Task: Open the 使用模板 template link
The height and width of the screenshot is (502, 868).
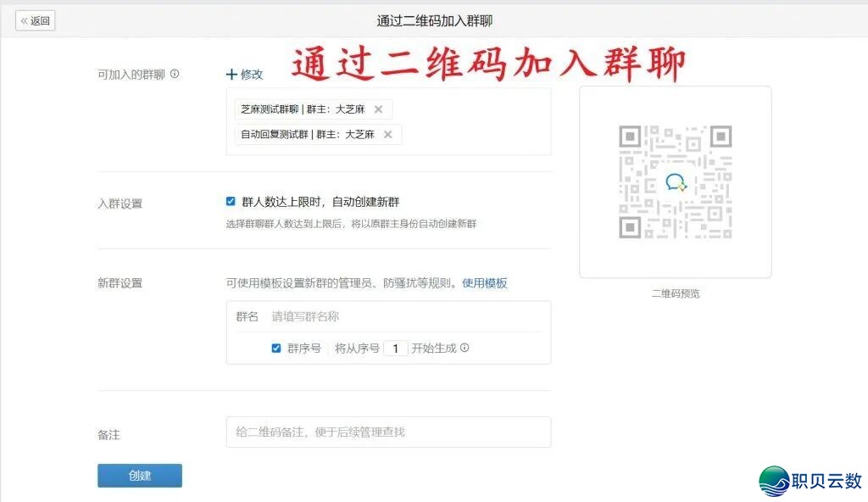Action: [x=484, y=283]
